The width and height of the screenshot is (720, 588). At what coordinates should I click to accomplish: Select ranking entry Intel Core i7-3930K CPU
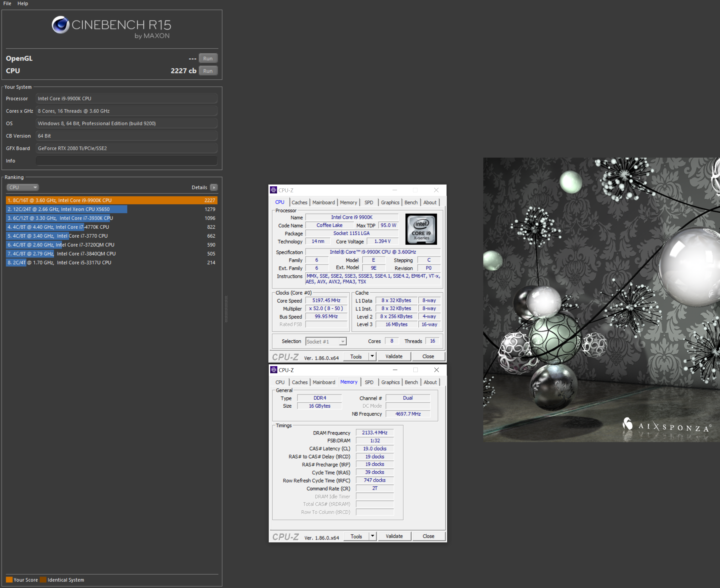[x=111, y=218]
